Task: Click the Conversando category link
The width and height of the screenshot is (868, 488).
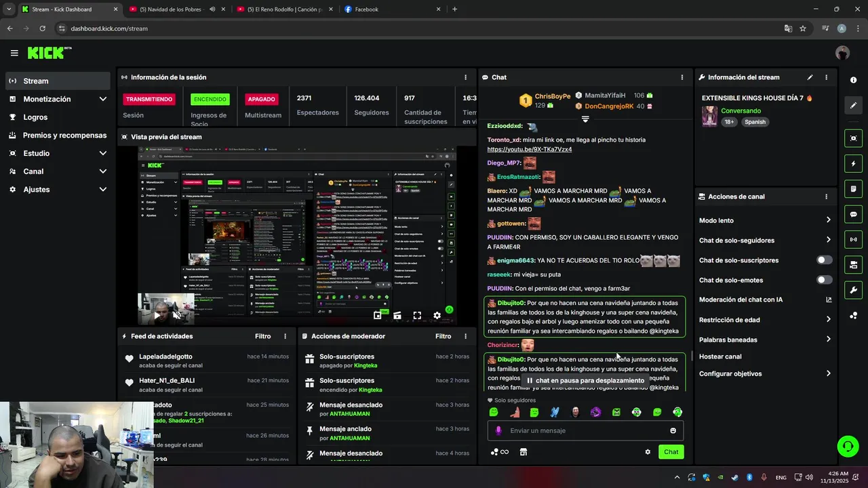Action: click(741, 110)
